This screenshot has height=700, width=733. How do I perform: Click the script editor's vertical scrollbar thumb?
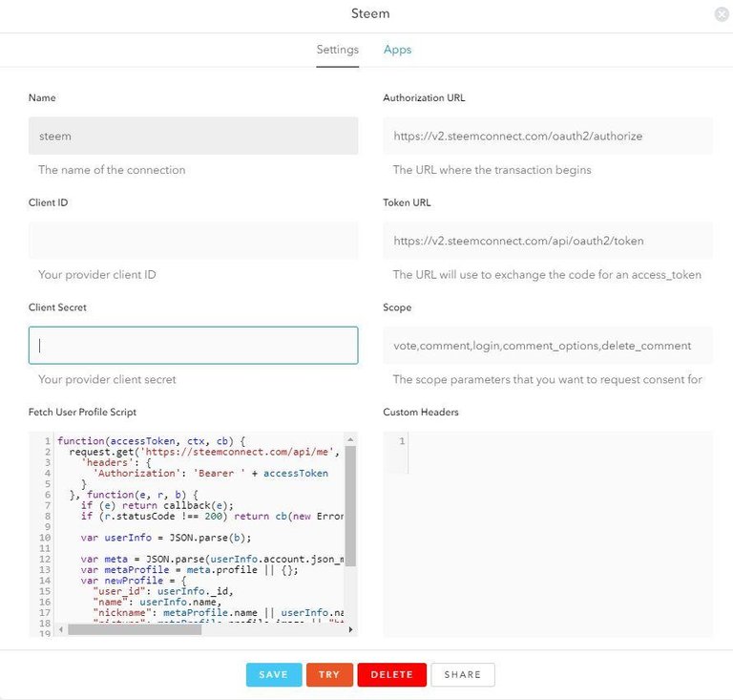tap(350, 506)
